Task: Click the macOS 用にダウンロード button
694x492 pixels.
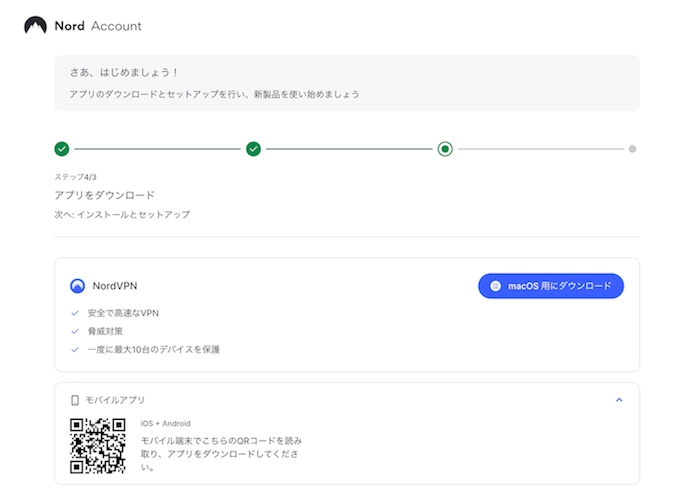Action: pos(551,286)
